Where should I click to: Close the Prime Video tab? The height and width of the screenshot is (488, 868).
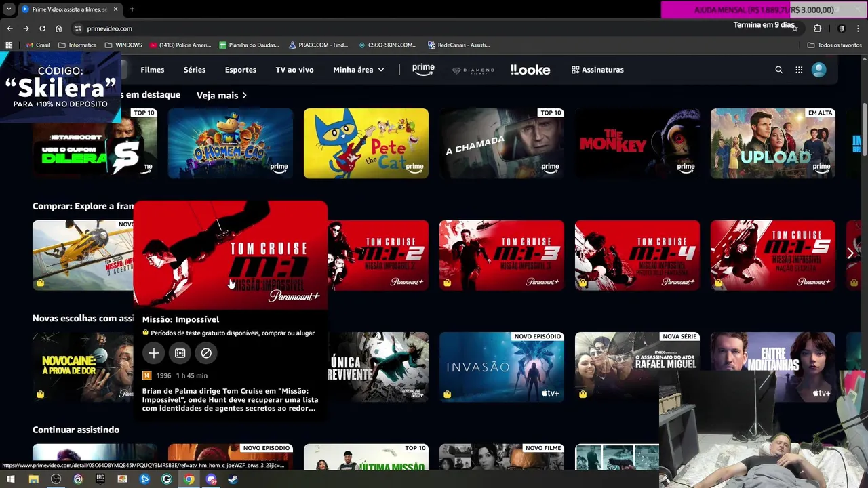click(x=115, y=9)
